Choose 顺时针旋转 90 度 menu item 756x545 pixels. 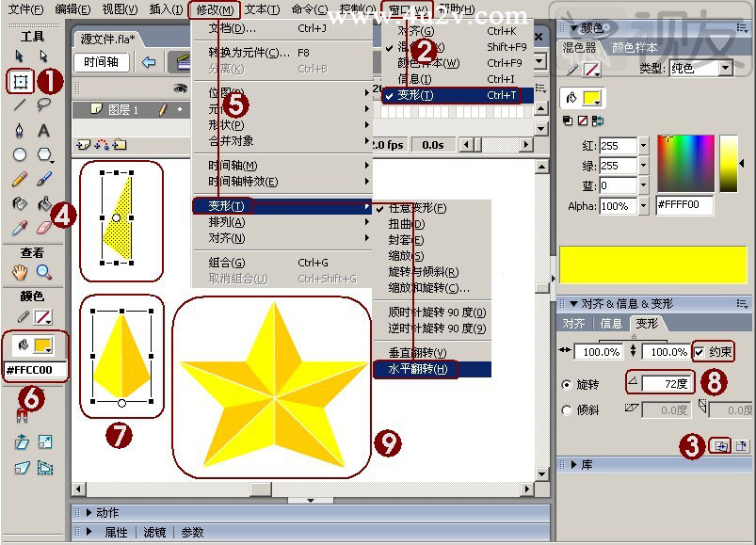(432, 313)
